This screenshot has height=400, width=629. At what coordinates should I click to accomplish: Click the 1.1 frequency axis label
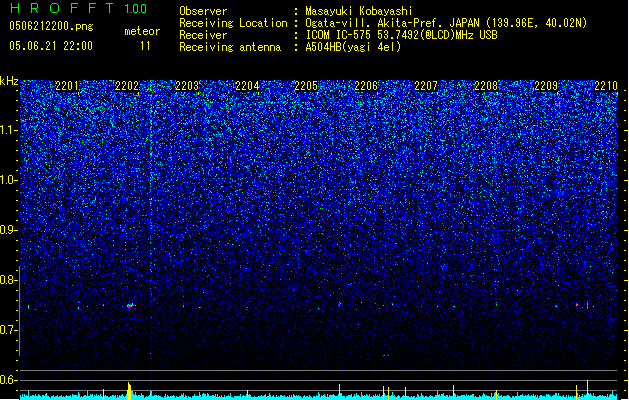coord(9,130)
